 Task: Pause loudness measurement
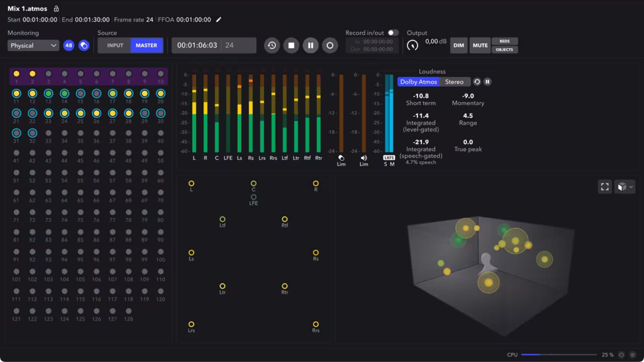coord(487,82)
